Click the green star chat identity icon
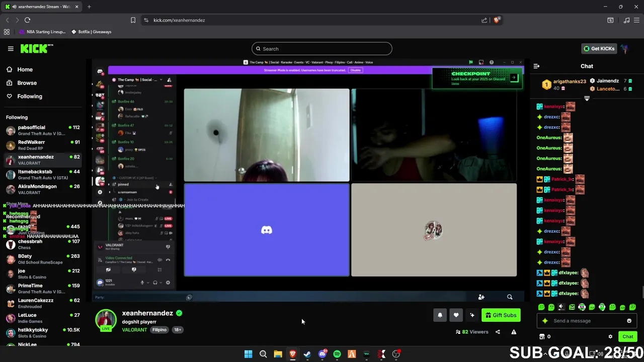Viewport: 644px width, 362px height. 545,321
